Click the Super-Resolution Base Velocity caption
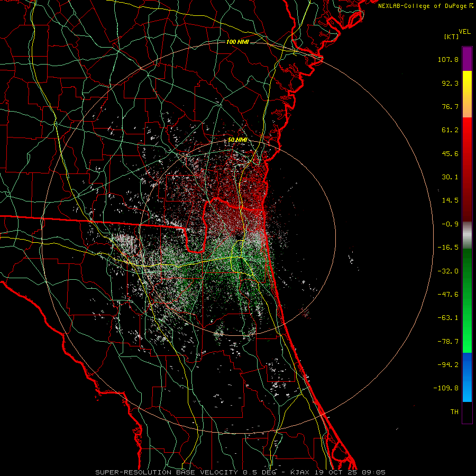This screenshot has height=476, width=476. pos(241,472)
